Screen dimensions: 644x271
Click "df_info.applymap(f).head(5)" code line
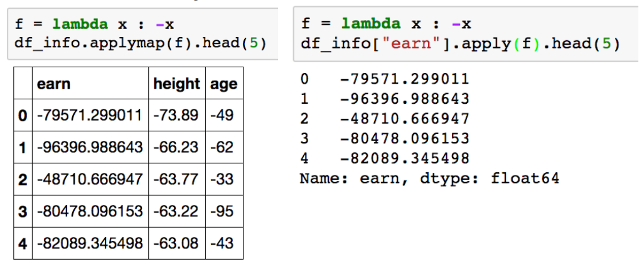click(141, 43)
